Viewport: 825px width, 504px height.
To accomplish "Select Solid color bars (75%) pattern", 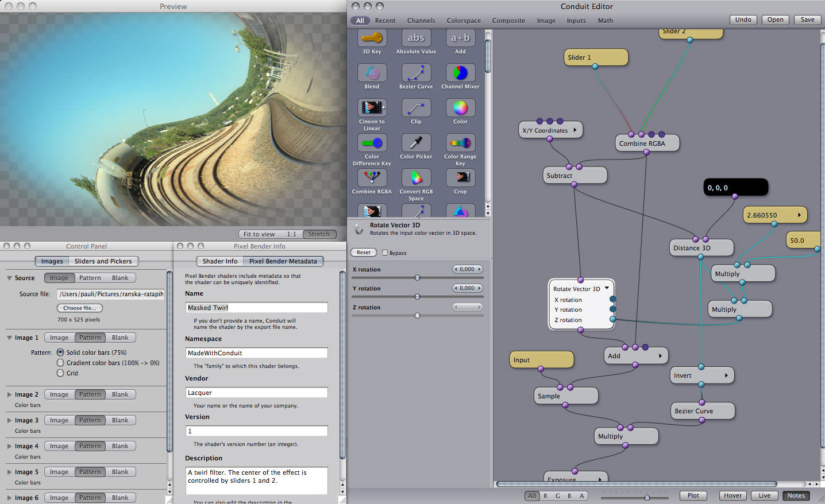I will coord(60,352).
